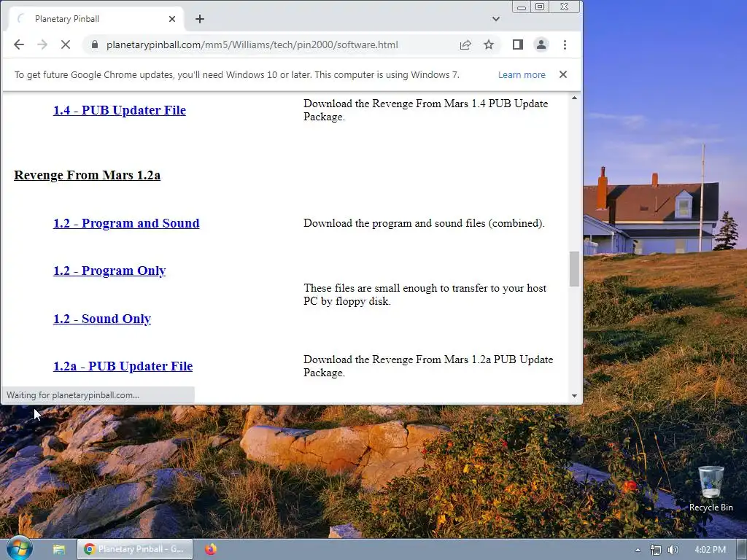The height and width of the screenshot is (560, 747).
Task: Stop loading the page
Action: 66,44
